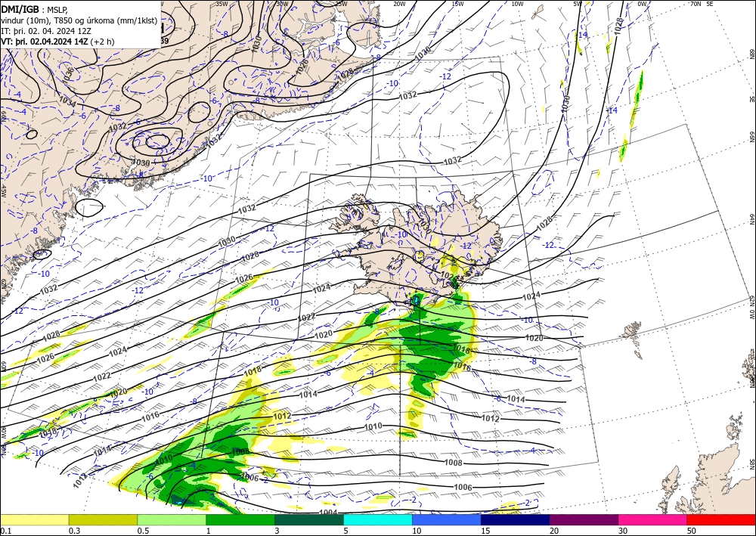Click the '10W' longitude label
Viewport: 756px width, 536px height.
517,4
